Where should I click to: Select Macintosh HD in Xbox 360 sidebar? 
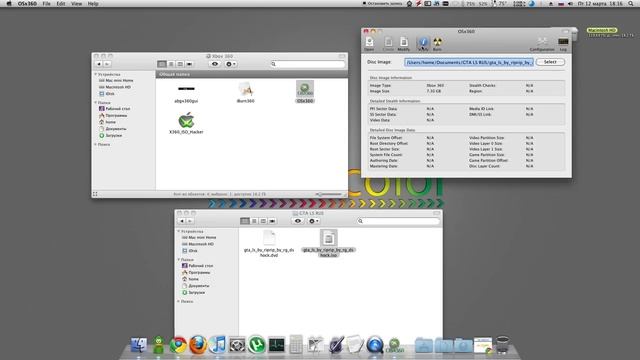(x=115, y=87)
